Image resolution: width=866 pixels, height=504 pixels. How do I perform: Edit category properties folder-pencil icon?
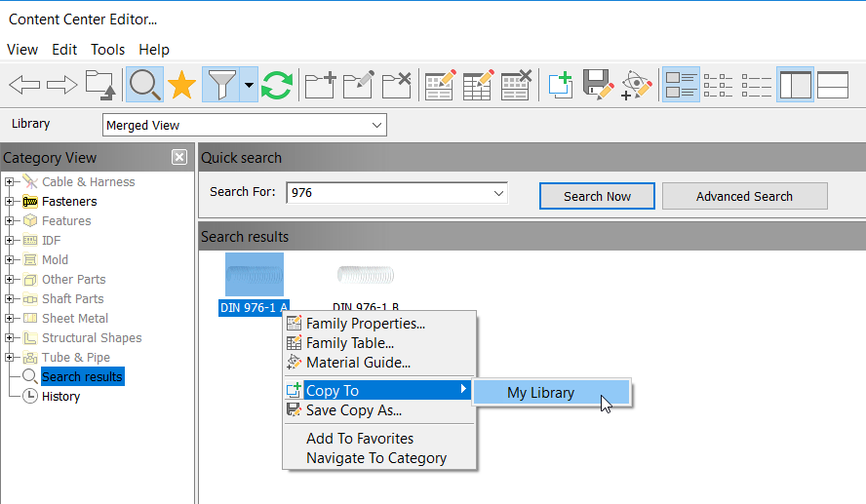pos(359,85)
